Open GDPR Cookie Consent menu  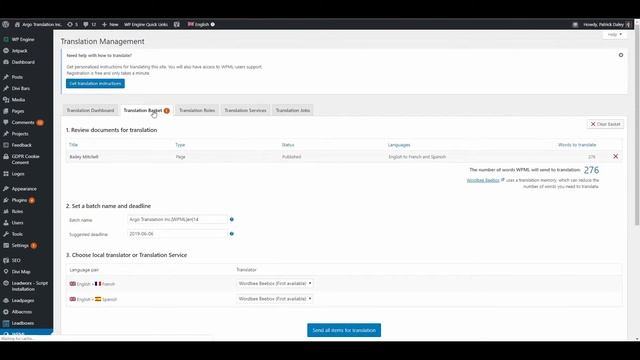[x=26, y=159]
